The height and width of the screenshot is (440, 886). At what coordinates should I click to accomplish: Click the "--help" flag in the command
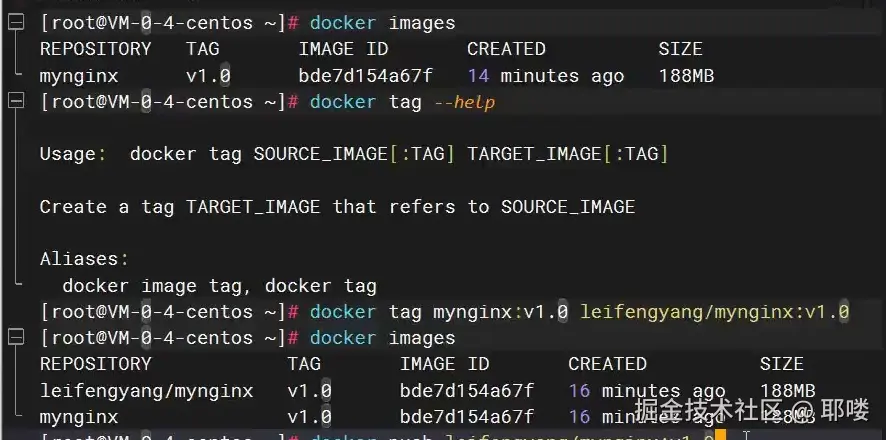point(463,102)
